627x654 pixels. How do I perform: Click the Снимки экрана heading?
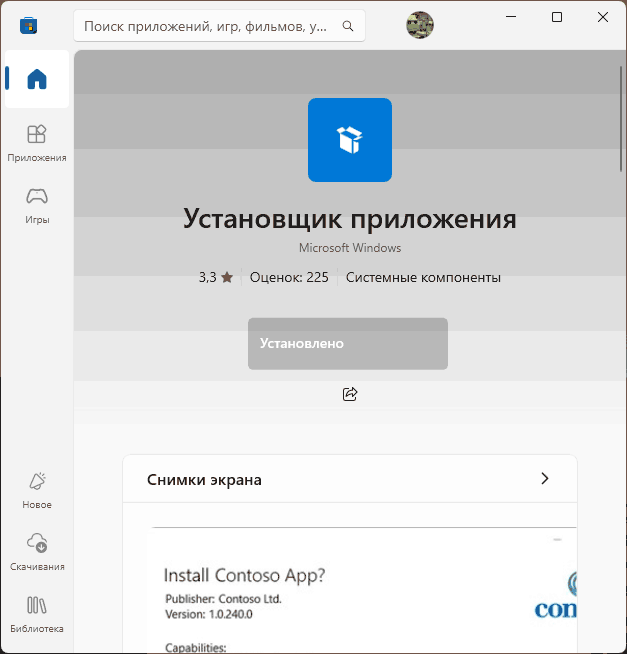pyautogui.click(x=204, y=480)
